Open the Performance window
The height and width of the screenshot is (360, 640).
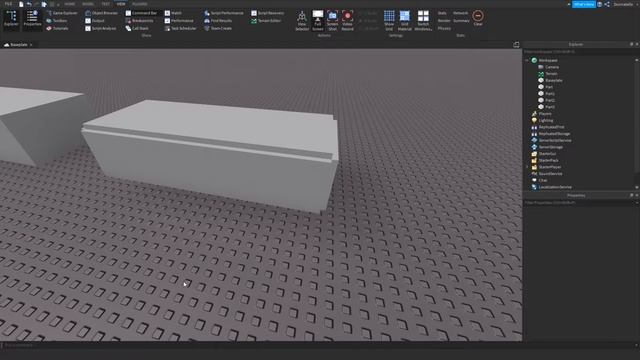179,21
